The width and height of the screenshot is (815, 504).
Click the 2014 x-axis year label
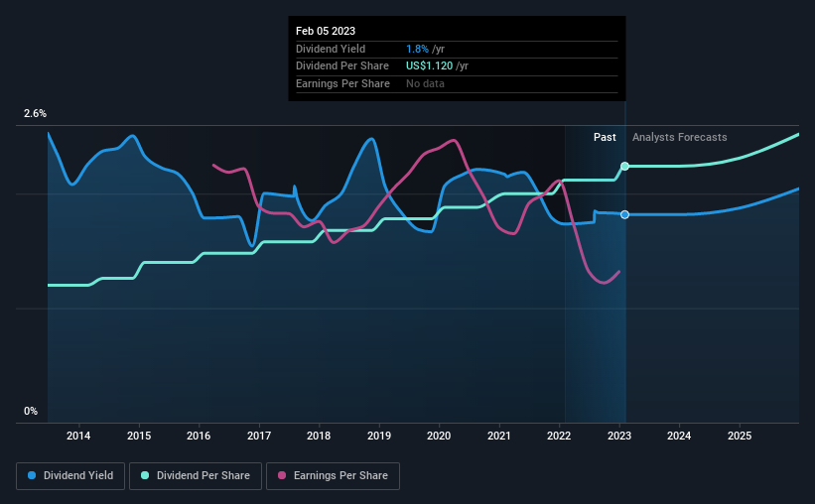[x=78, y=436]
